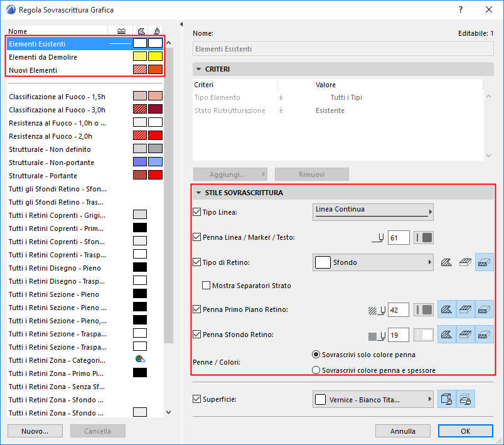Toggle cut fills icon for Penna Sfondo Retino

pos(484,335)
